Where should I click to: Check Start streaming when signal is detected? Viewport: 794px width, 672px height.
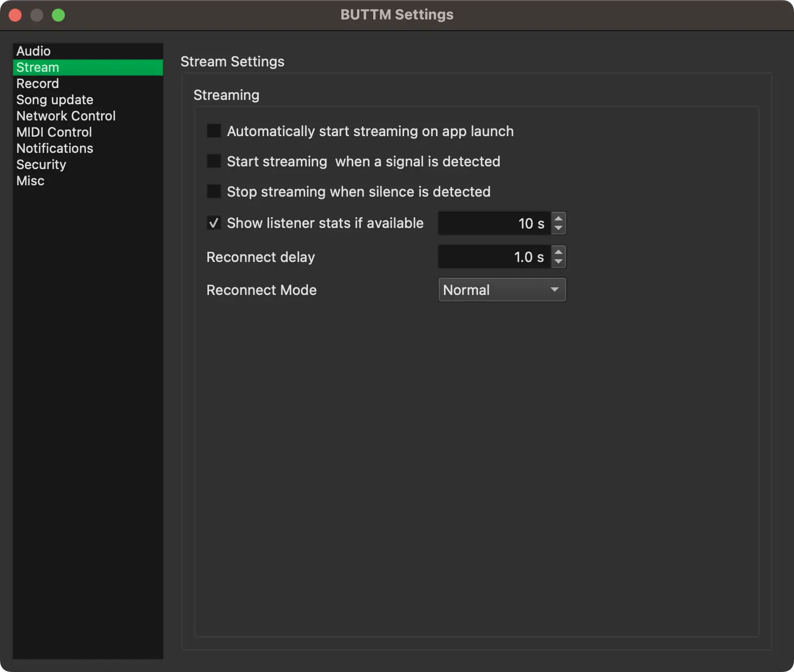[x=214, y=162]
